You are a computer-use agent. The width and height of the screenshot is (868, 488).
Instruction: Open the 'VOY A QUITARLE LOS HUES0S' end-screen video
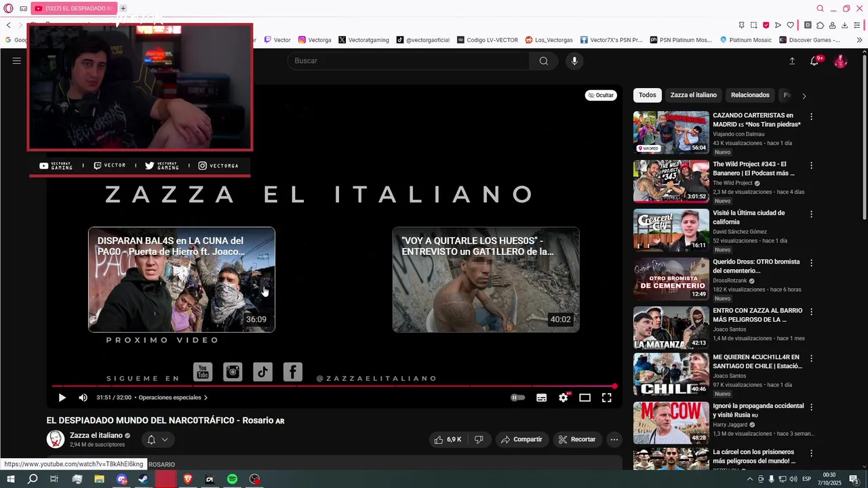click(x=486, y=279)
